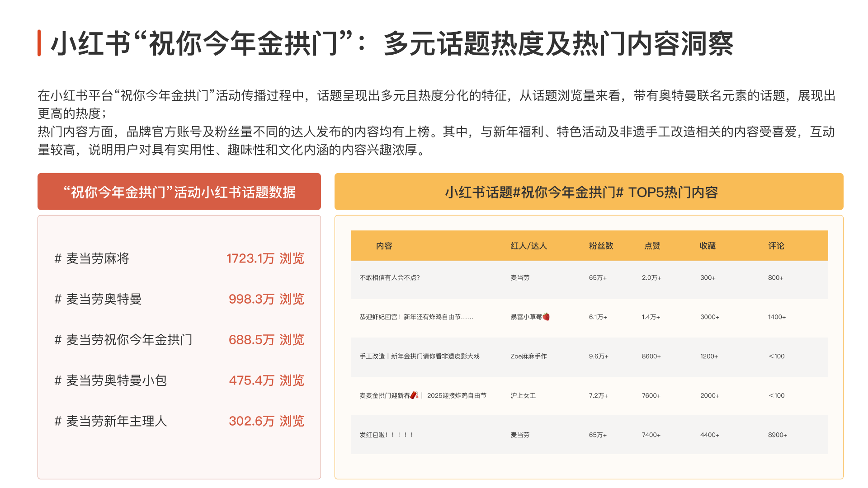
Task: Select topic # 麦当劳奥特曼
Action: pyautogui.click(x=98, y=299)
